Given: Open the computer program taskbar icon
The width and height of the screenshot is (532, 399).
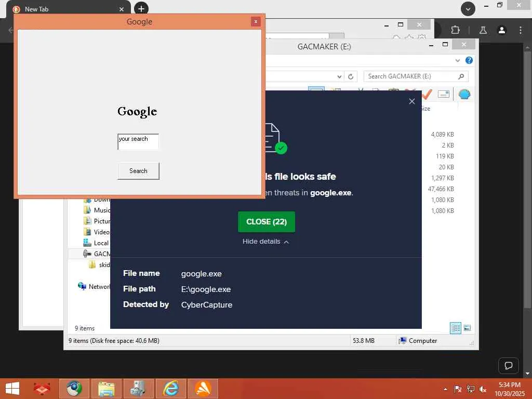Looking at the screenshot, I should (x=138, y=389).
